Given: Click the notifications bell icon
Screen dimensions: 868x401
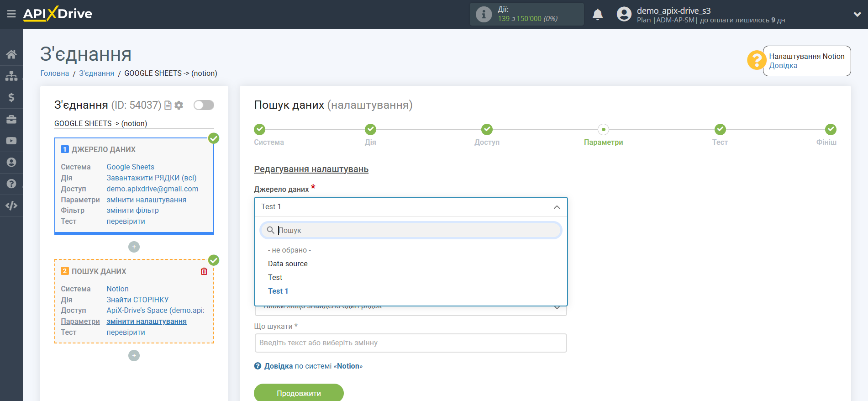Looking at the screenshot, I should (598, 14).
